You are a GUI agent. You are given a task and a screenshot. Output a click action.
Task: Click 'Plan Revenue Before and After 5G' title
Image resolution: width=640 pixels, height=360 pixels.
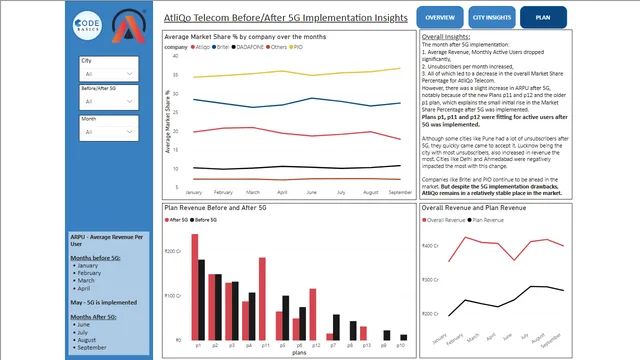tap(215, 208)
